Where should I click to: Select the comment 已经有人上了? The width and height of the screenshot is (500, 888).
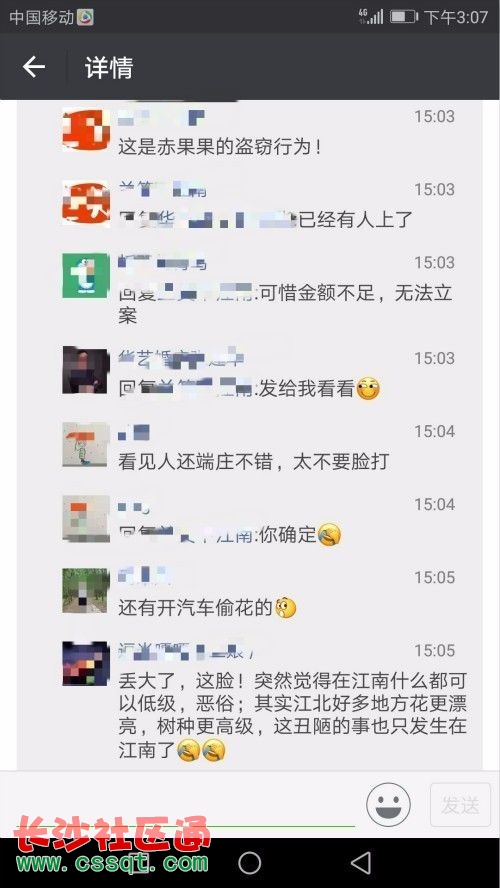tap(354, 220)
